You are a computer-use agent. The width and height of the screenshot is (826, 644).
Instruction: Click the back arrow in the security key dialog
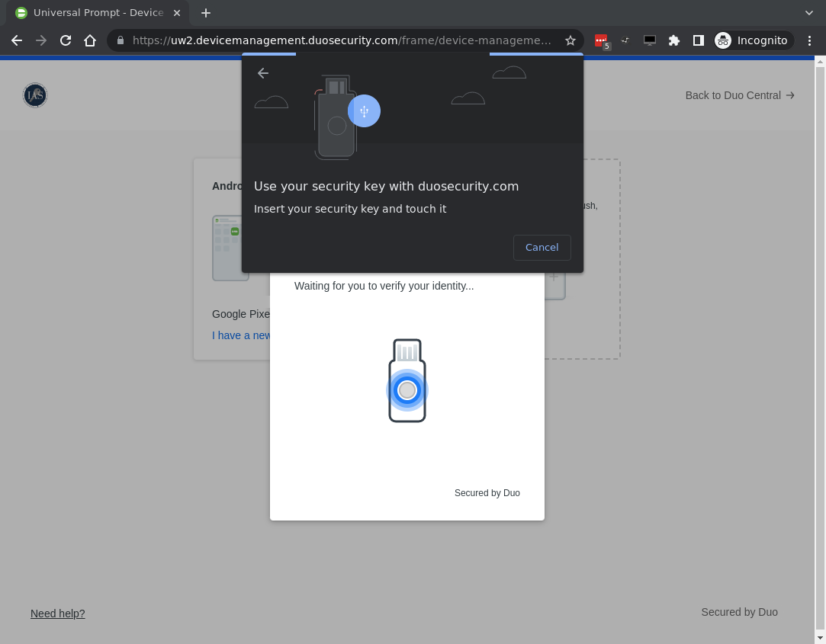263,73
